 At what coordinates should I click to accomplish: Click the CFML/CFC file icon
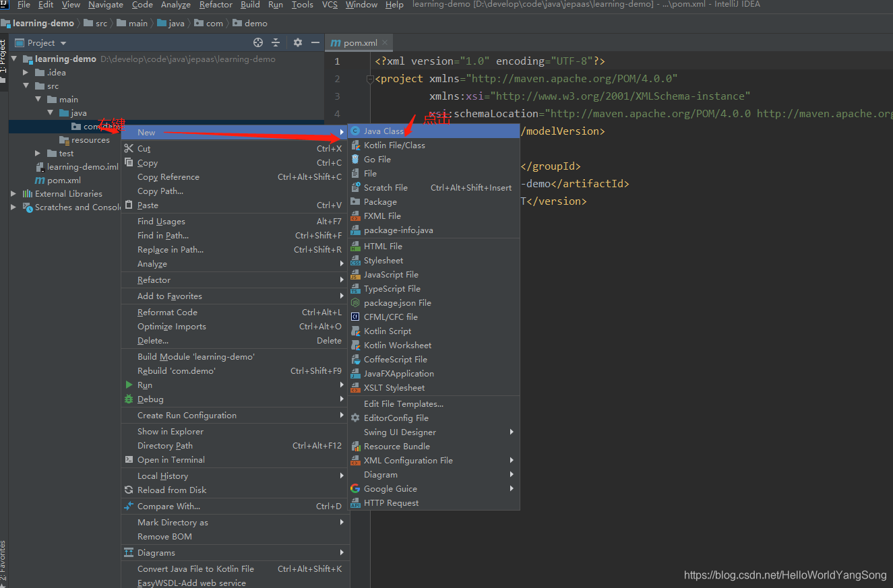click(x=355, y=317)
